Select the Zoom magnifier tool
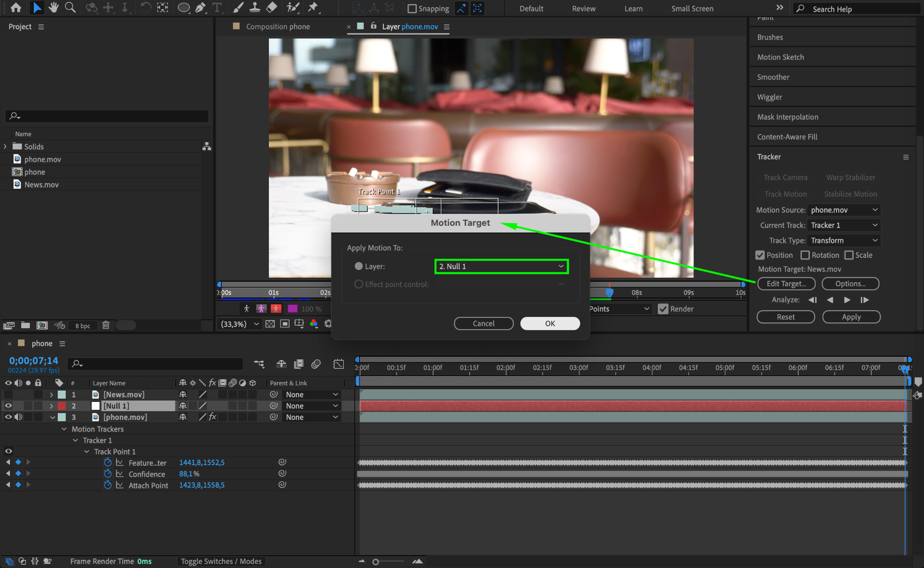 (70, 8)
